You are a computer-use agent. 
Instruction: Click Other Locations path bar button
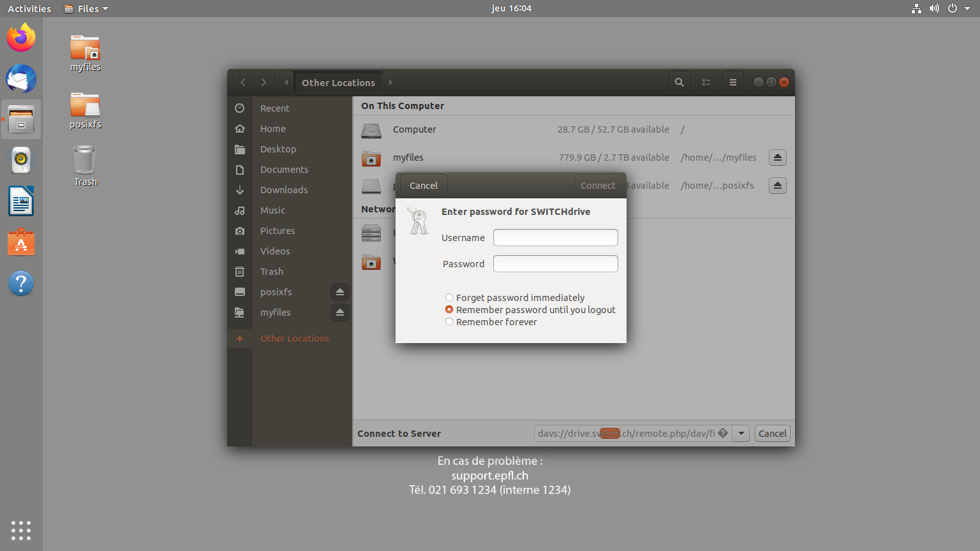(338, 82)
